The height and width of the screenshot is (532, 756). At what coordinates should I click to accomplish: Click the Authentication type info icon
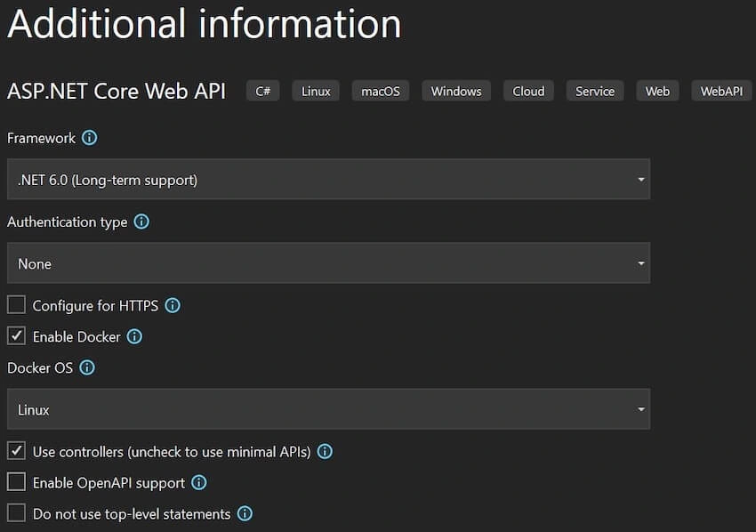141,222
